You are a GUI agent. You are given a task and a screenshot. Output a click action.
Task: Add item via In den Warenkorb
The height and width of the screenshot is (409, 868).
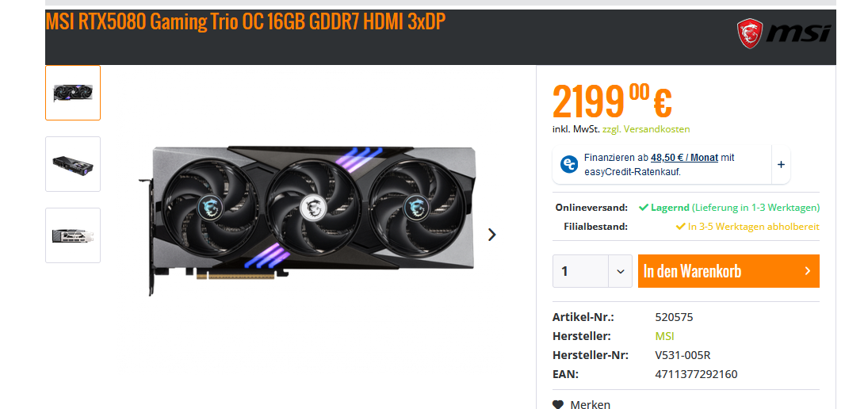728,271
